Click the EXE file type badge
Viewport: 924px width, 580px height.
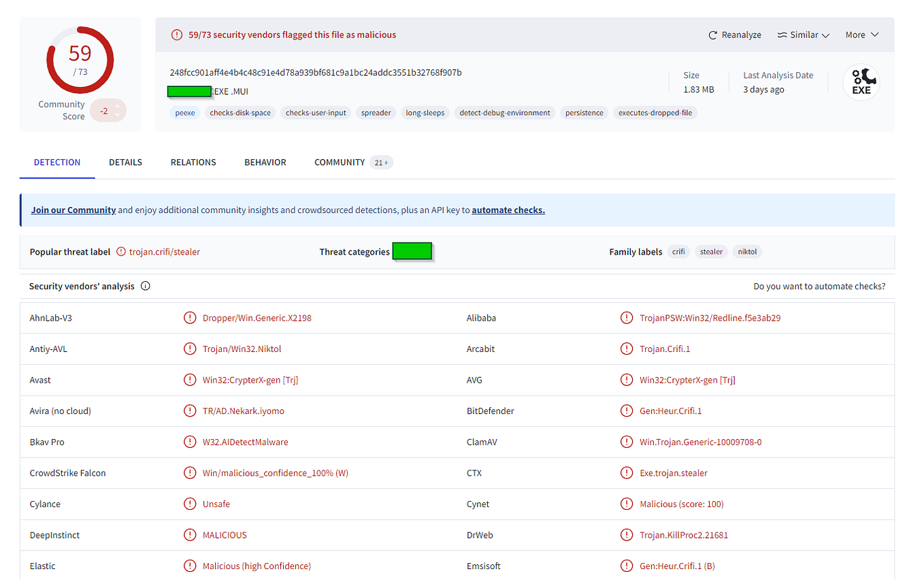click(861, 81)
